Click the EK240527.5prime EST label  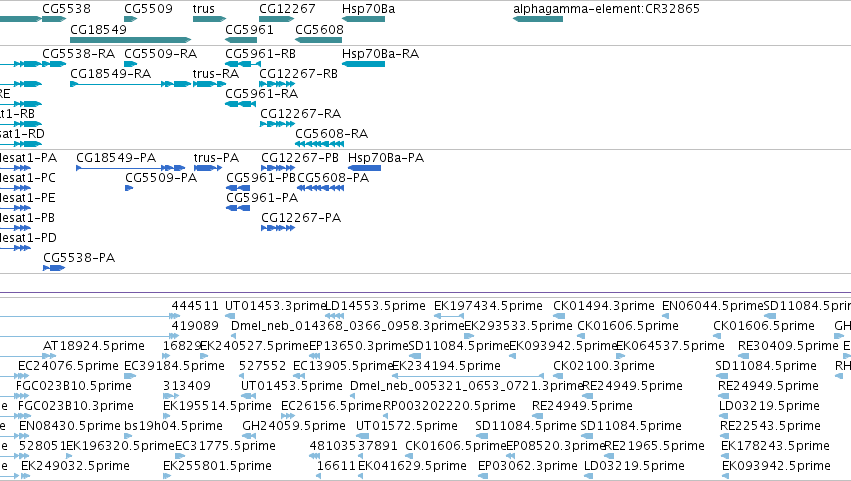click(x=255, y=346)
